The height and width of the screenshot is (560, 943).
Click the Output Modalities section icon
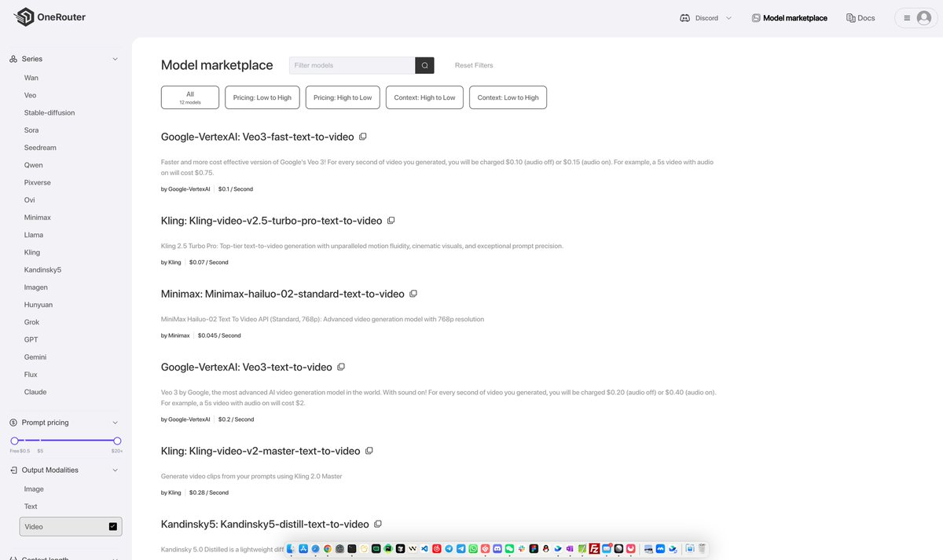tap(13, 470)
